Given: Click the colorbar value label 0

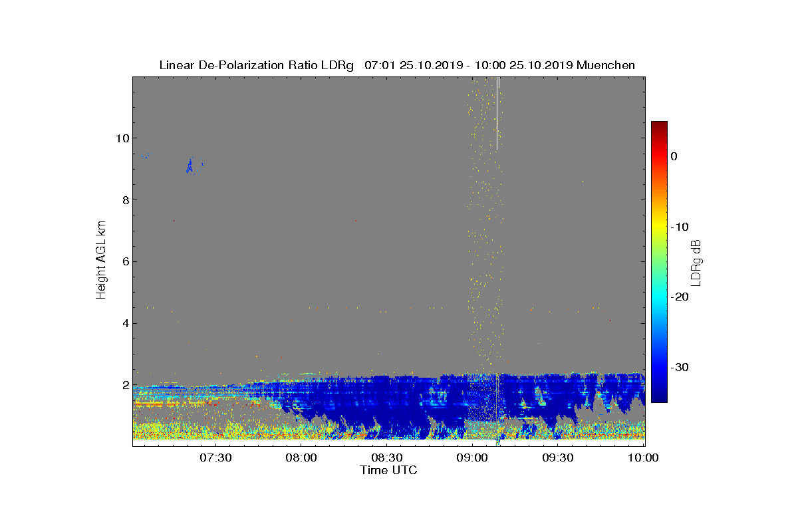Looking at the screenshot, I should 674,156.
